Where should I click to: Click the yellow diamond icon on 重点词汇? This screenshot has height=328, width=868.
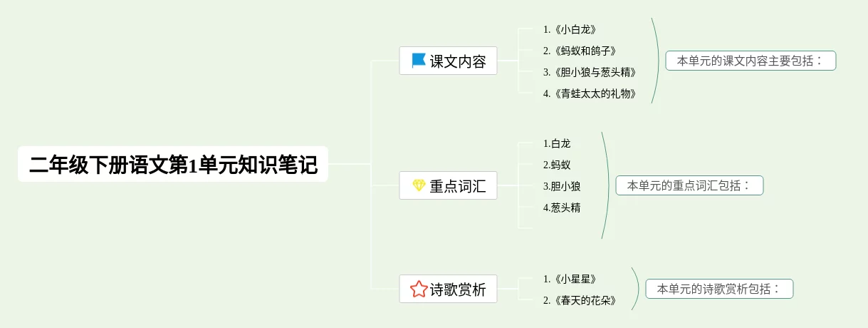pyautogui.click(x=419, y=185)
